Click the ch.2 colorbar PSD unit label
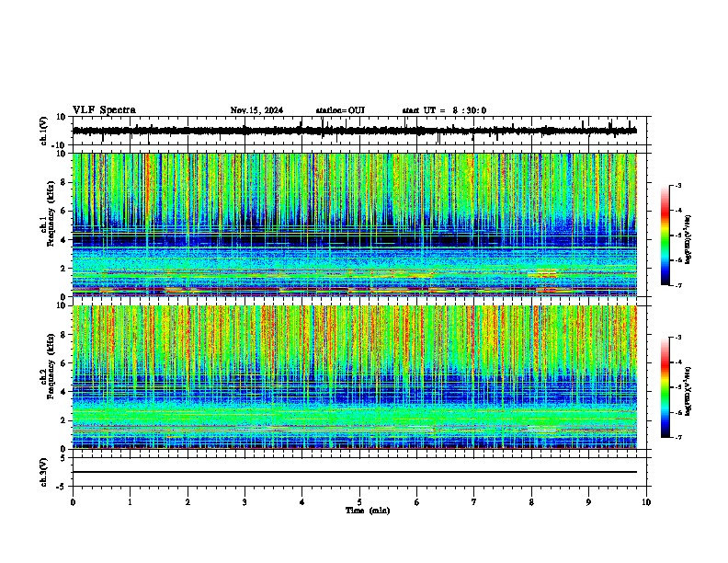The image size is (728, 563). click(x=688, y=391)
